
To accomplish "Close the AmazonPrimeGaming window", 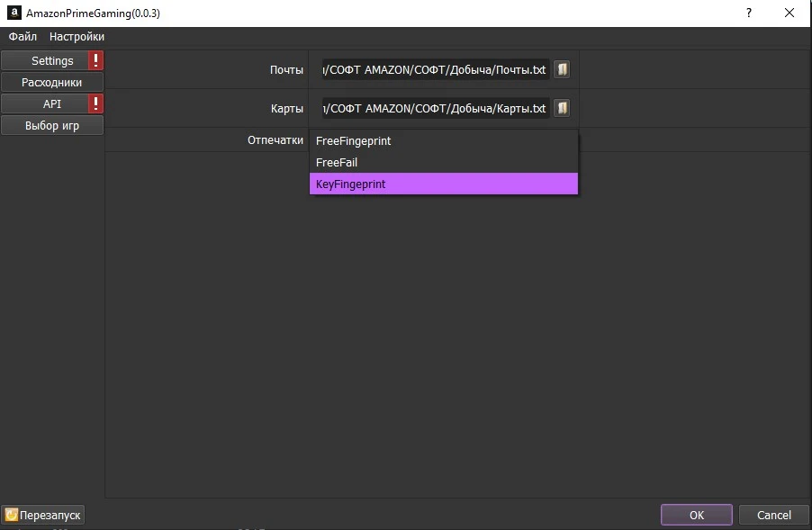I will [789, 13].
